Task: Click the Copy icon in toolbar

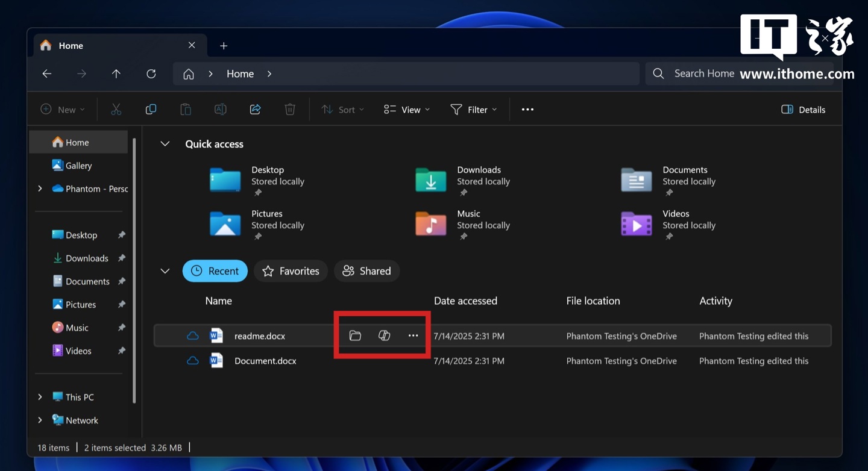Action: tap(151, 110)
